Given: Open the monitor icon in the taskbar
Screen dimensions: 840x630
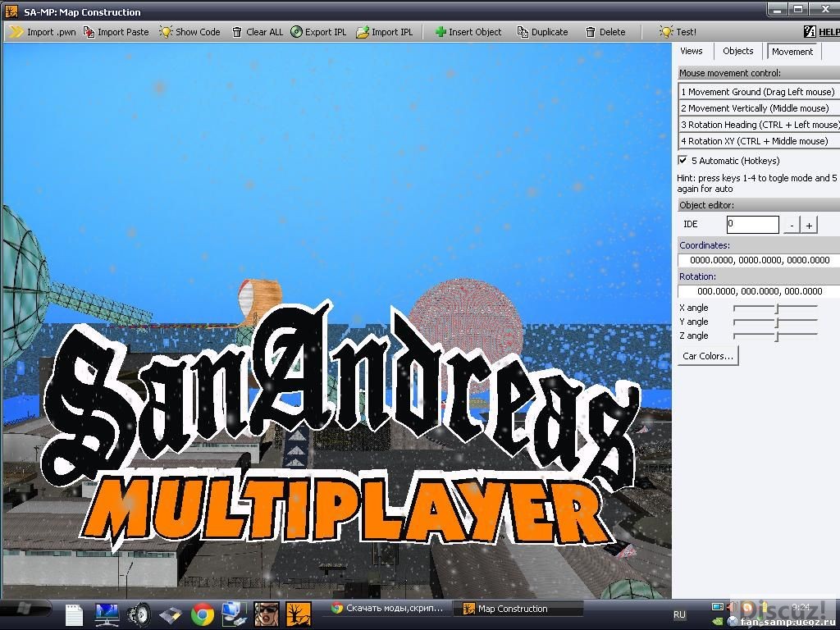Looking at the screenshot, I should [107, 614].
